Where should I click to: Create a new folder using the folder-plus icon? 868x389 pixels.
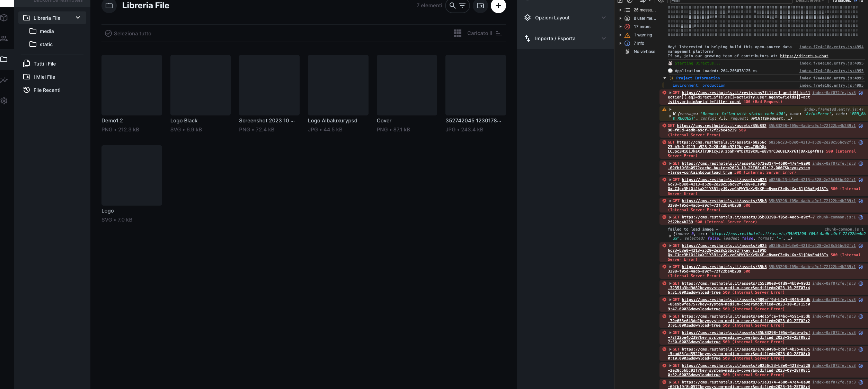[481, 6]
